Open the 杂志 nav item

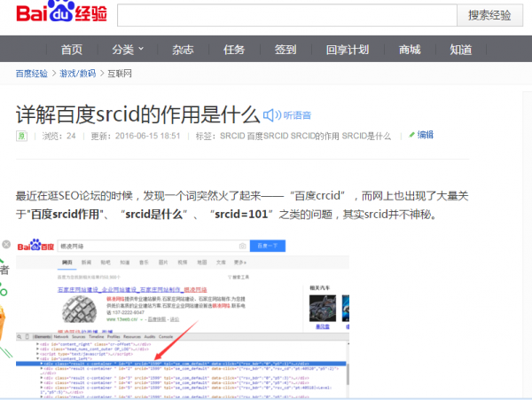click(183, 50)
